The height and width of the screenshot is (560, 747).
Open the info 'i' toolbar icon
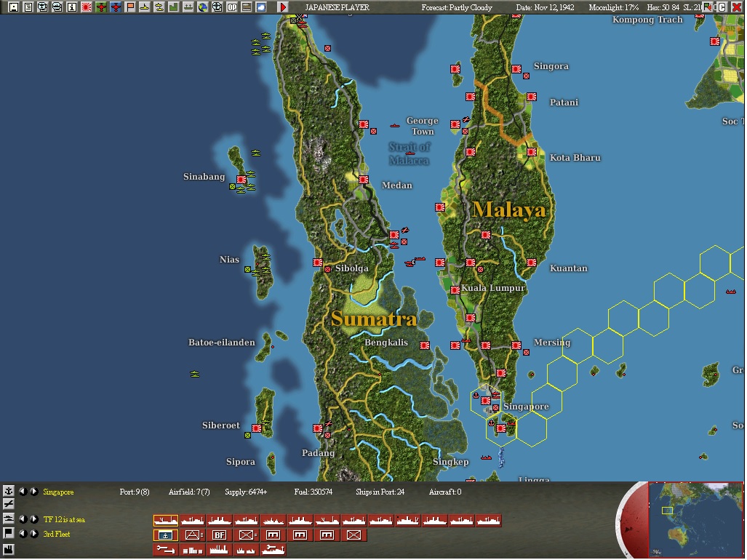(72, 7)
